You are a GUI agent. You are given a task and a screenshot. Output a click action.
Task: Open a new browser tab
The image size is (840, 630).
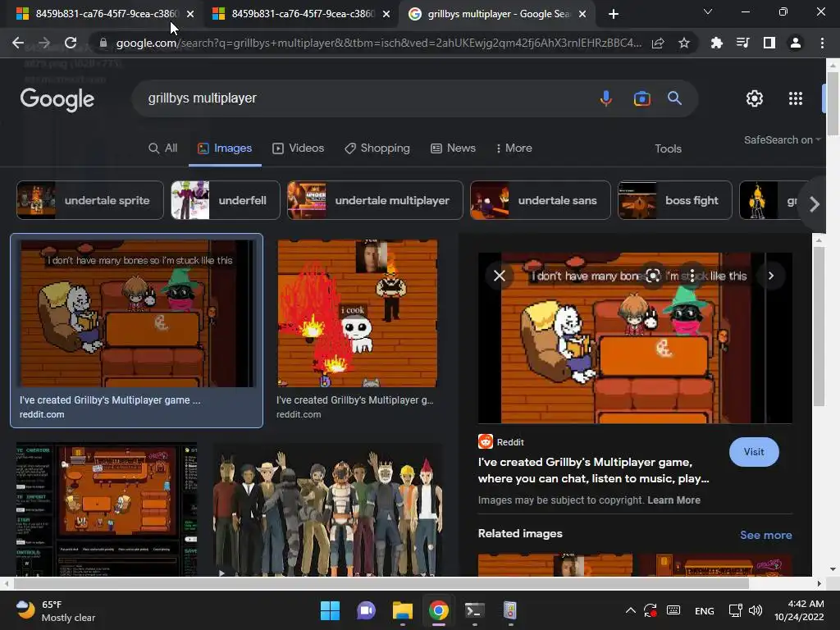click(614, 14)
